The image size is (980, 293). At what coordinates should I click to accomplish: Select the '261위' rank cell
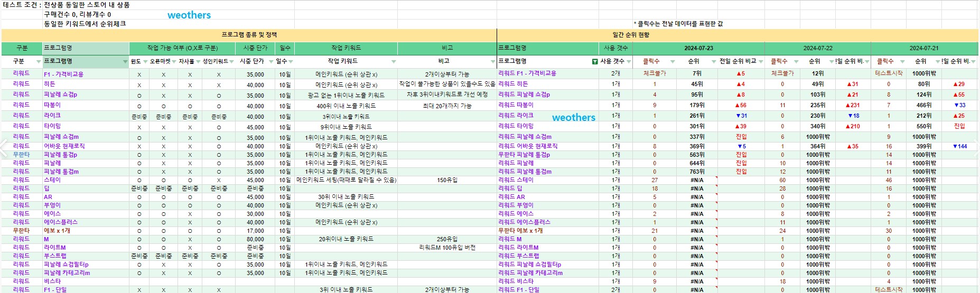697,116
